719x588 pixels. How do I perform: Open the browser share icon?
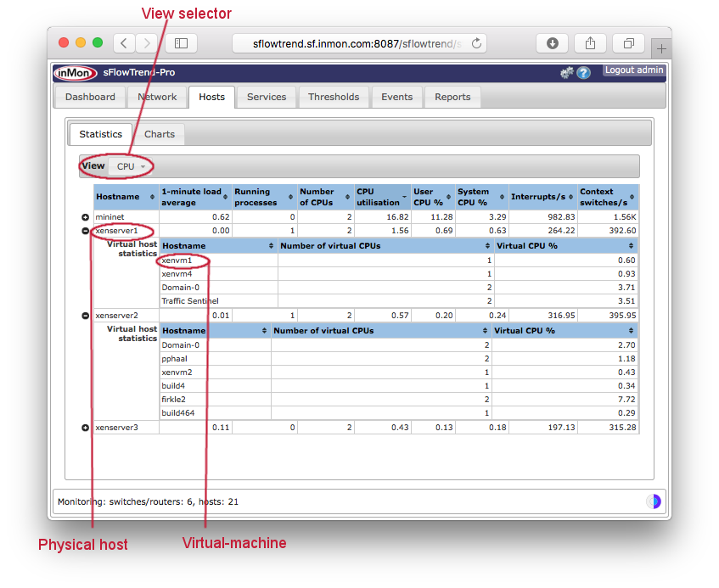pyautogui.click(x=591, y=43)
